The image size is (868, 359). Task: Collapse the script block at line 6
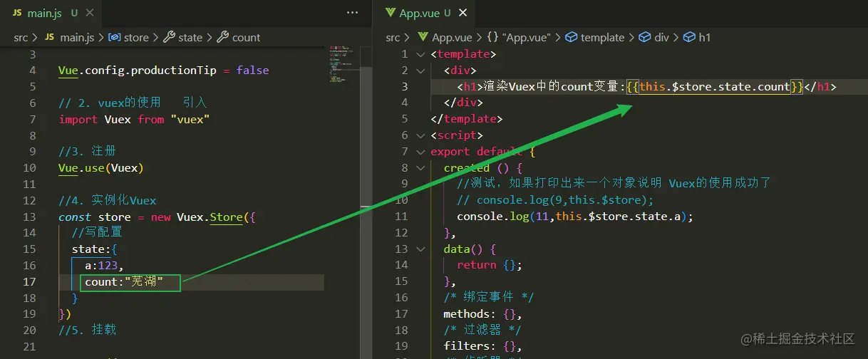click(421, 135)
